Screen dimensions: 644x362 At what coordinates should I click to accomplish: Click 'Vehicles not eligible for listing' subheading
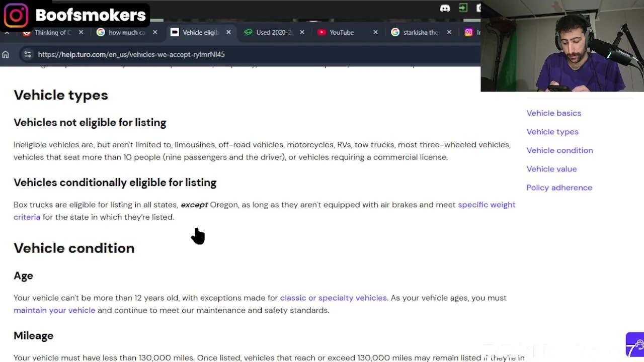tap(90, 122)
